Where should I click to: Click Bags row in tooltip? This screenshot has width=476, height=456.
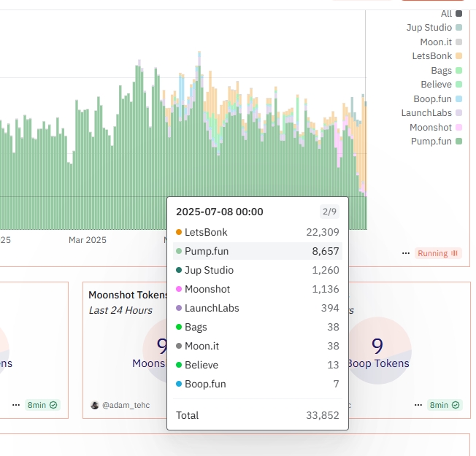click(258, 327)
